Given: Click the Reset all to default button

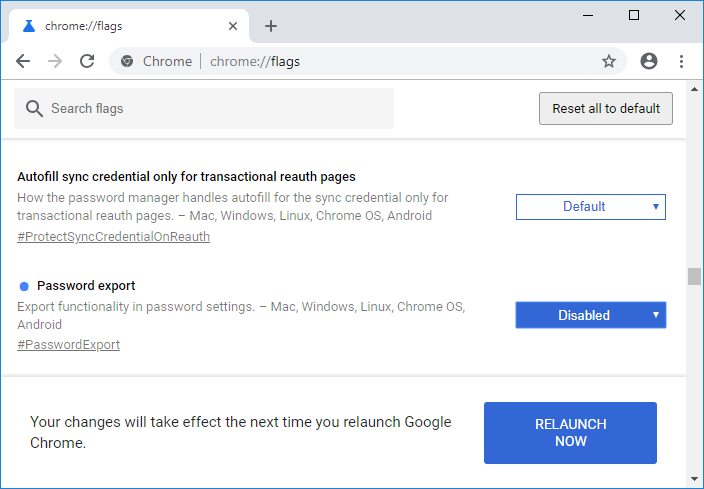Looking at the screenshot, I should point(606,108).
